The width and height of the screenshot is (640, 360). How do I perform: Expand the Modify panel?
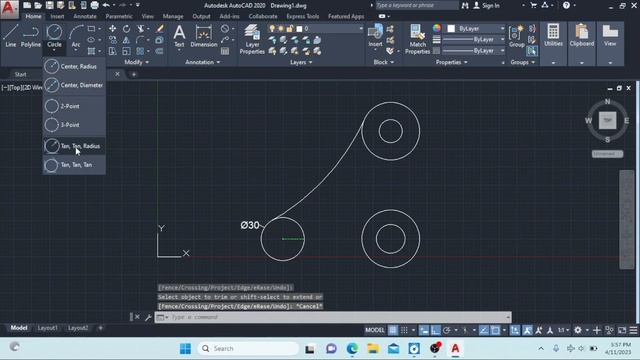[137, 62]
